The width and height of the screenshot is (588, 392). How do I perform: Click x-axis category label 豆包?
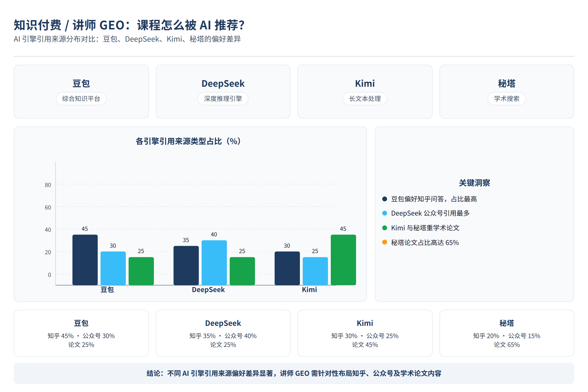(107, 290)
